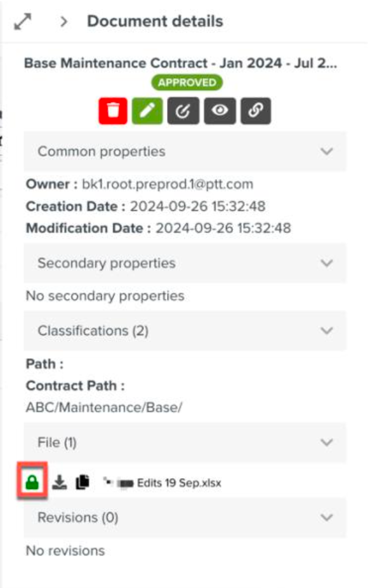Click the ABC/Maintenance/Base/ contract path
The image size is (368, 588).
pos(104,407)
